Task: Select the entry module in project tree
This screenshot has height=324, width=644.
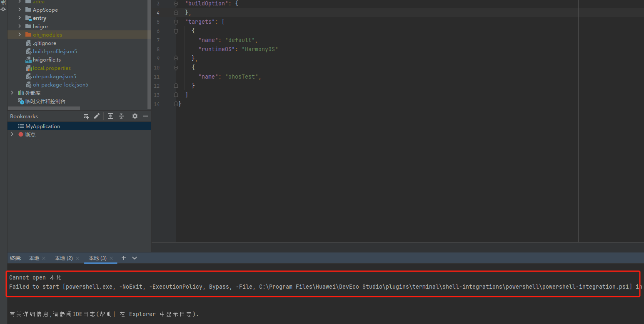Action: coord(79,18)
